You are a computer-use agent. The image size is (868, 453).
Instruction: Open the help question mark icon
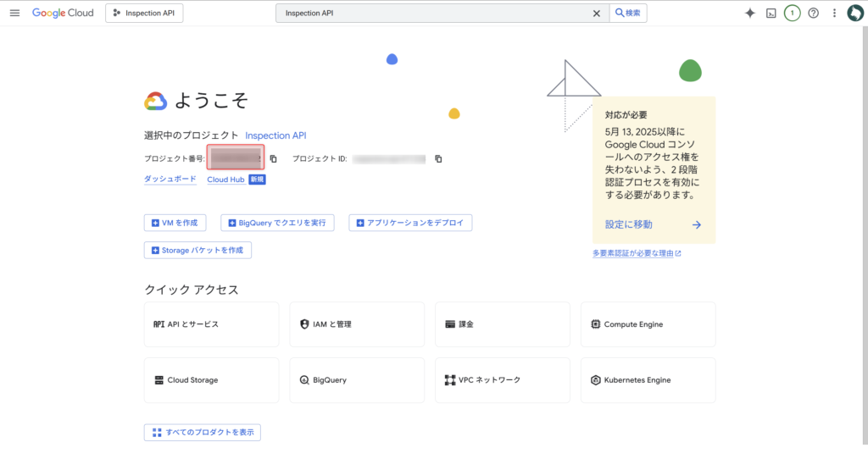click(813, 14)
